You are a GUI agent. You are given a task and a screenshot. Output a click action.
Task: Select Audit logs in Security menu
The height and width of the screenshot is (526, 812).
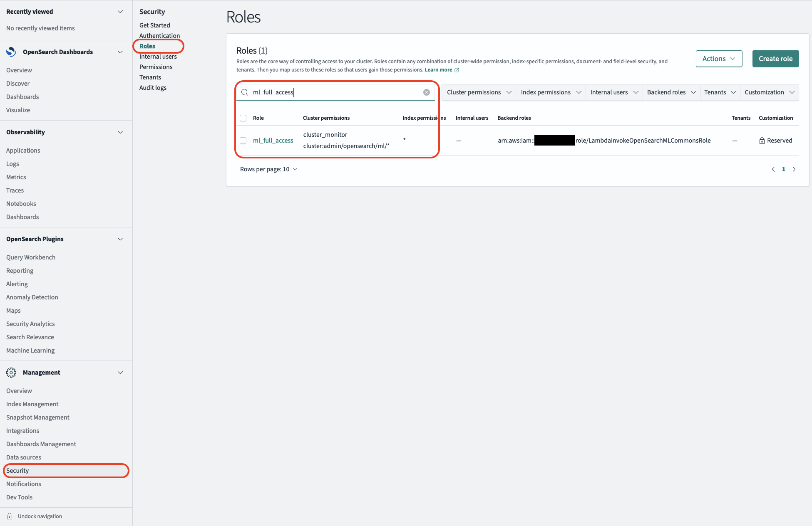(153, 88)
